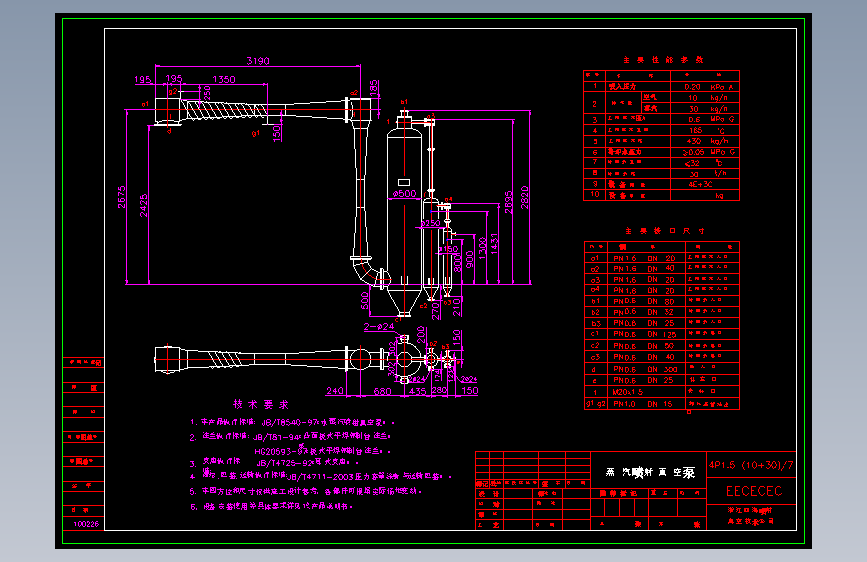
Task: Select the <32 temperature value cell
Action: tap(705, 163)
